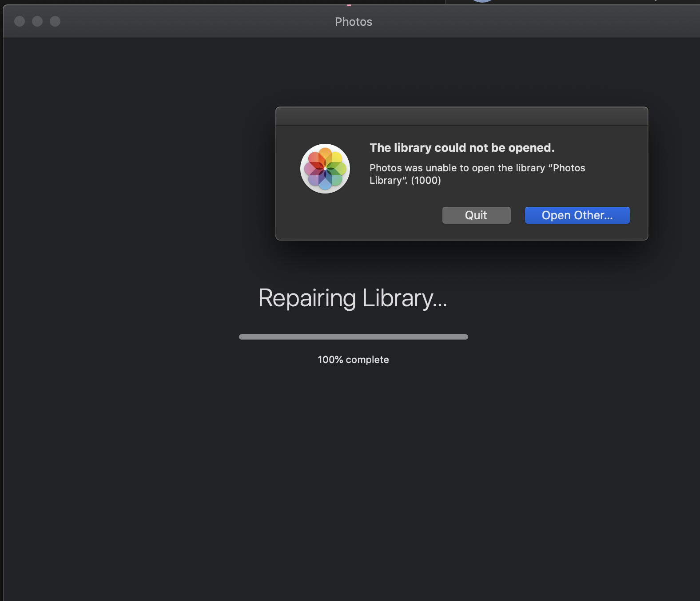Screen dimensions: 700x601
Task: Click the error dialog's title bar
Action: point(462,117)
